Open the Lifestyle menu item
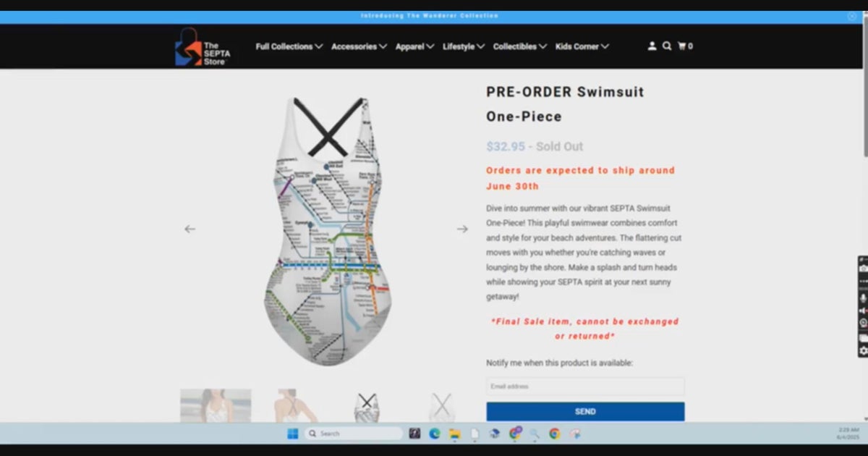Viewport: 868px width, 456px height. [x=463, y=46]
